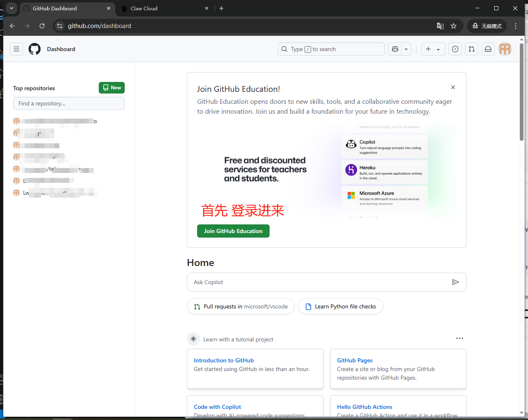Viewport: 528px width, 420px height.
Task: Expand the Copilot dropdown arrow
Action: coord(406,49)
